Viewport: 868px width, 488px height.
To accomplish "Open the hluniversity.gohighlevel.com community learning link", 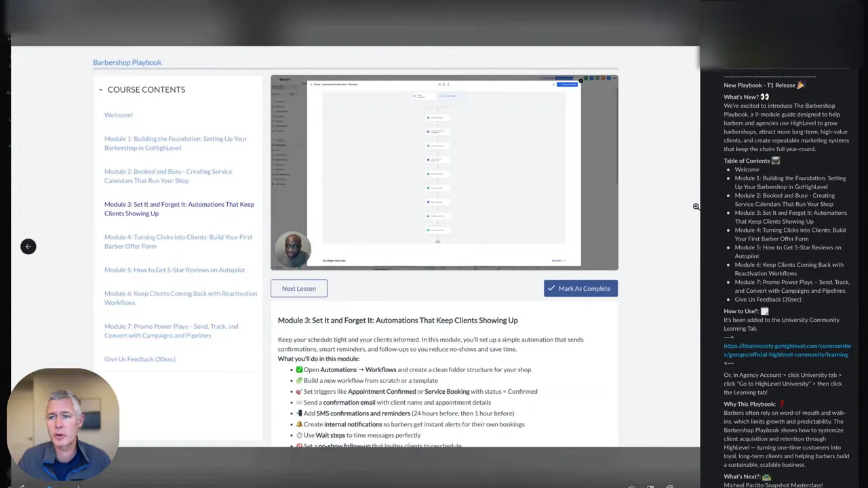I will pos(787,350).
